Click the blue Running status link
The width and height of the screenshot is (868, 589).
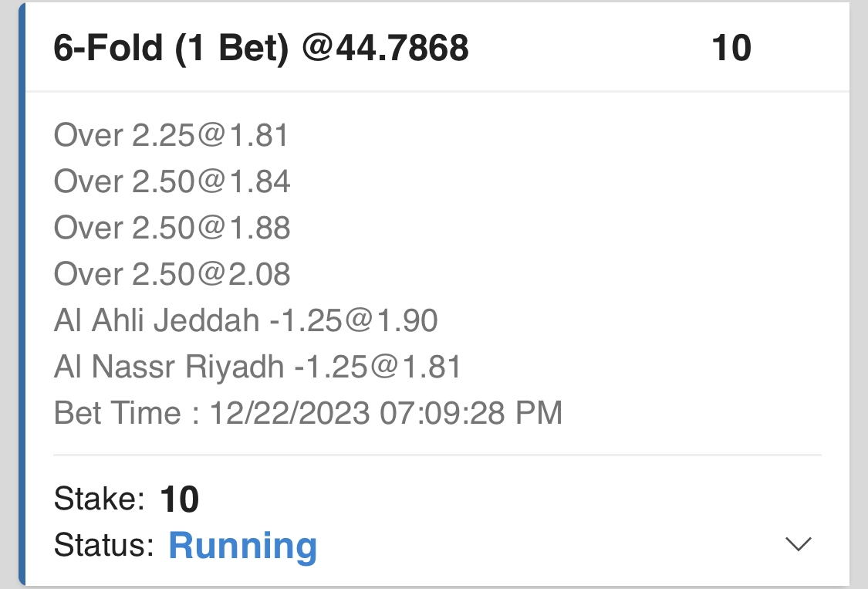[242, 546]
